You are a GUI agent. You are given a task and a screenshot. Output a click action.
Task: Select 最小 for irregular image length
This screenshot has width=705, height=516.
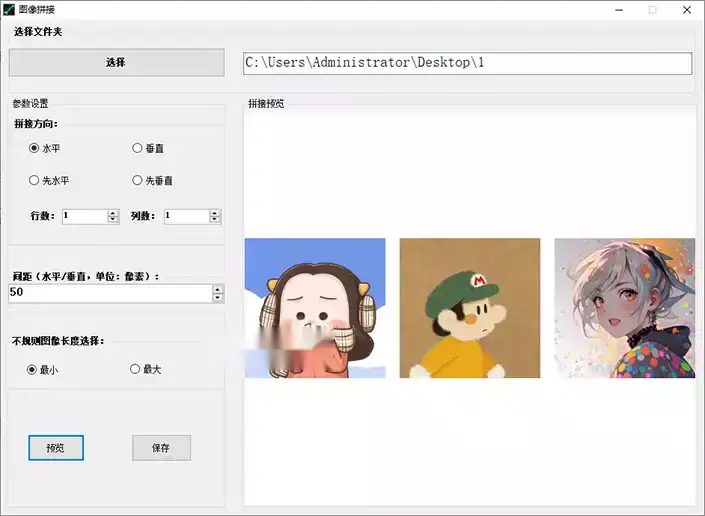[32, 369]
